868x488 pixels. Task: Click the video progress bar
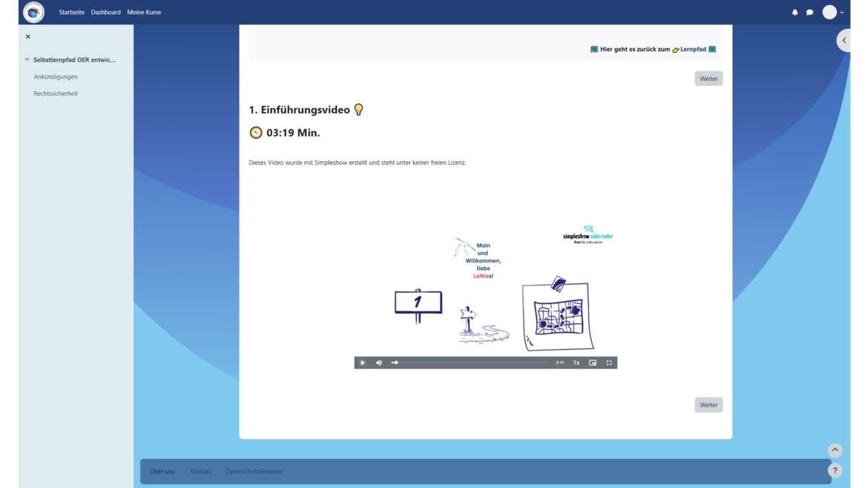(x=470, y=363)
